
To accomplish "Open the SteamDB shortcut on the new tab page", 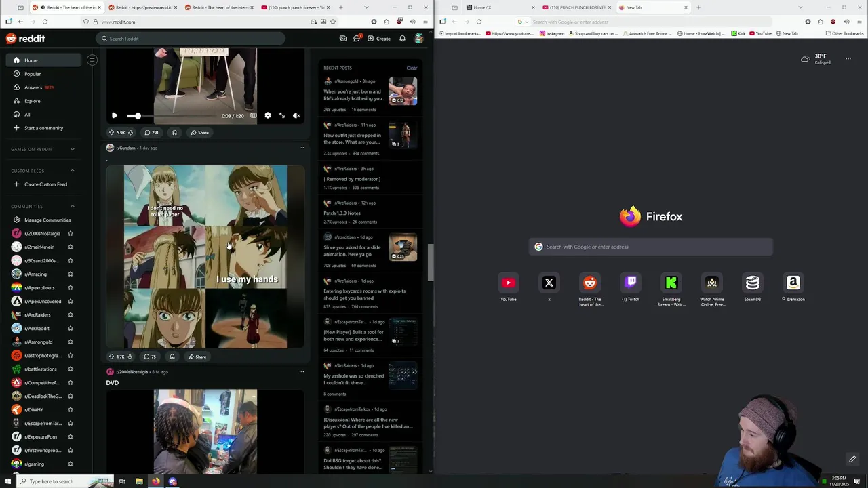I will coord(753,288).
